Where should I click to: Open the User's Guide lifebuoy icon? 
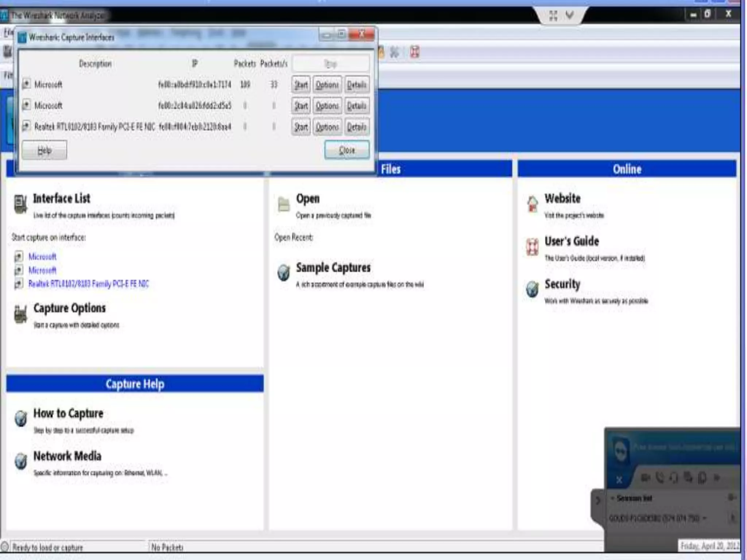(532, 247)
